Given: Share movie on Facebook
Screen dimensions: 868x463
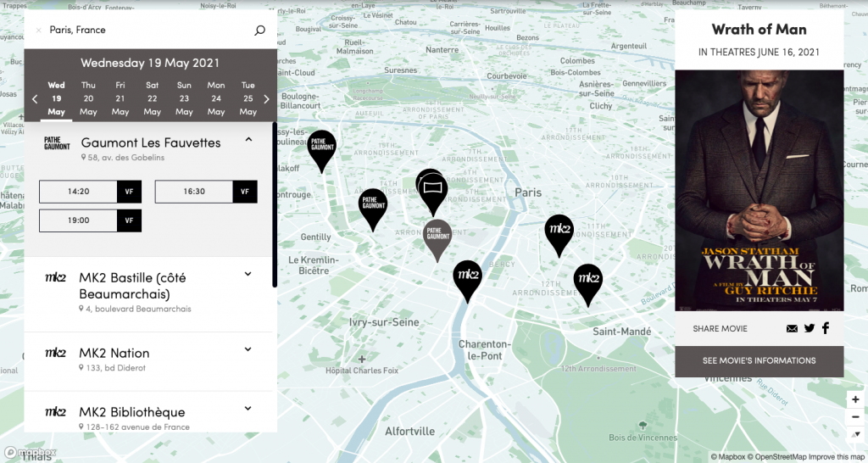Looking at the screenshot, I should point(826,328).
